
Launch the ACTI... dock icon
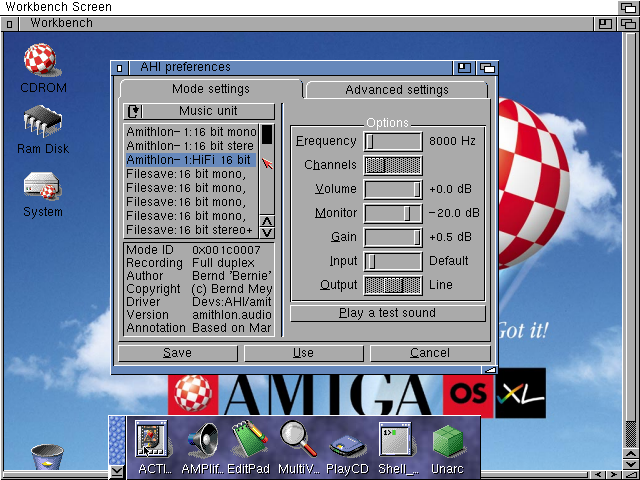[152, 448]
